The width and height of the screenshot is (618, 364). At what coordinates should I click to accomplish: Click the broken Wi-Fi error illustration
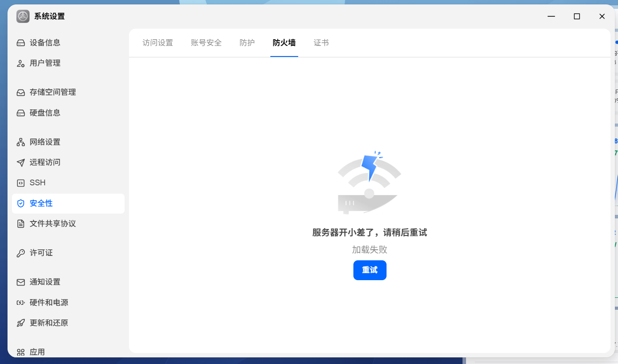[x=369, y=182]
